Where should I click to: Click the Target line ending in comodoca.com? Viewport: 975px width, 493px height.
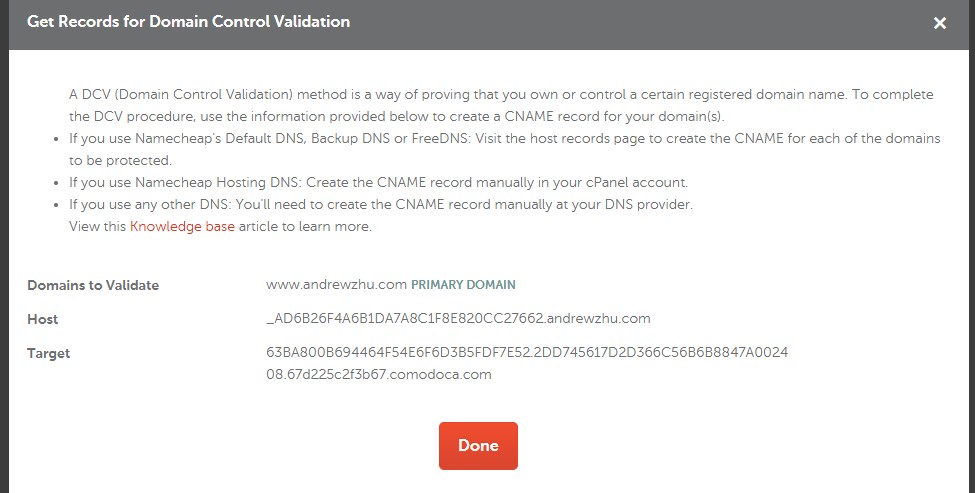[379, 375]
